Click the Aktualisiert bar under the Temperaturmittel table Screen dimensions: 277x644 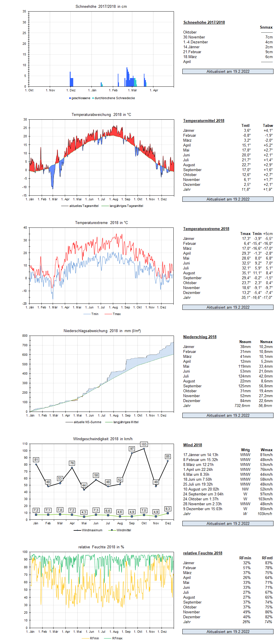click(x=228, y=199)
